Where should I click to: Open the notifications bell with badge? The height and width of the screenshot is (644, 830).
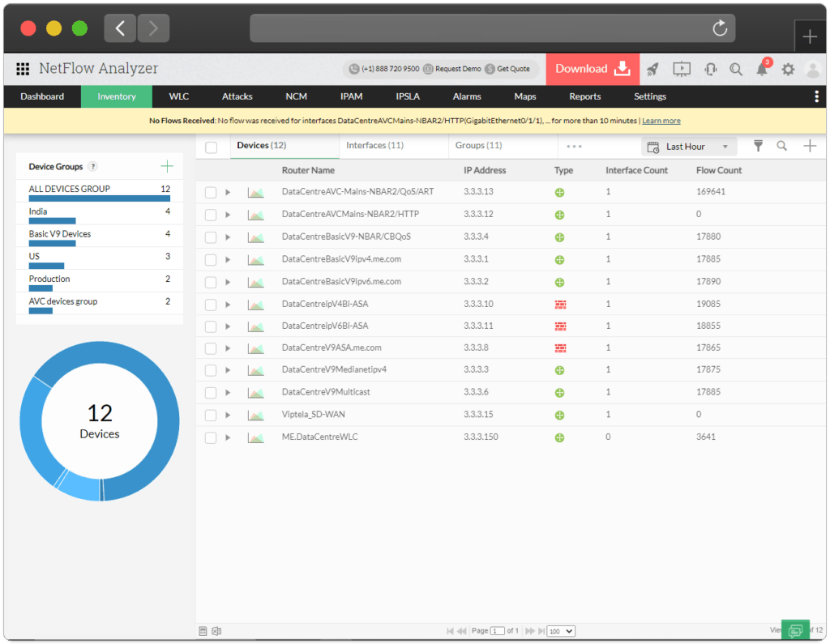tap(763, 68)
